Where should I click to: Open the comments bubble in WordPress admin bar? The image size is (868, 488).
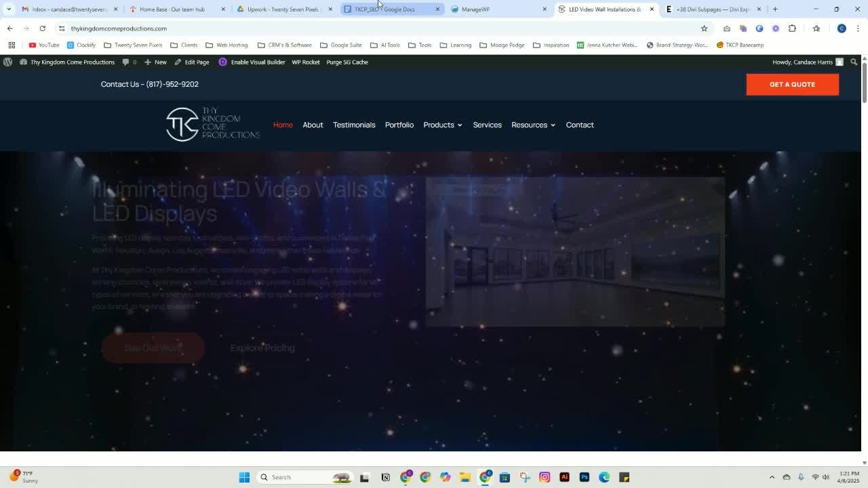tap(129, 62)
